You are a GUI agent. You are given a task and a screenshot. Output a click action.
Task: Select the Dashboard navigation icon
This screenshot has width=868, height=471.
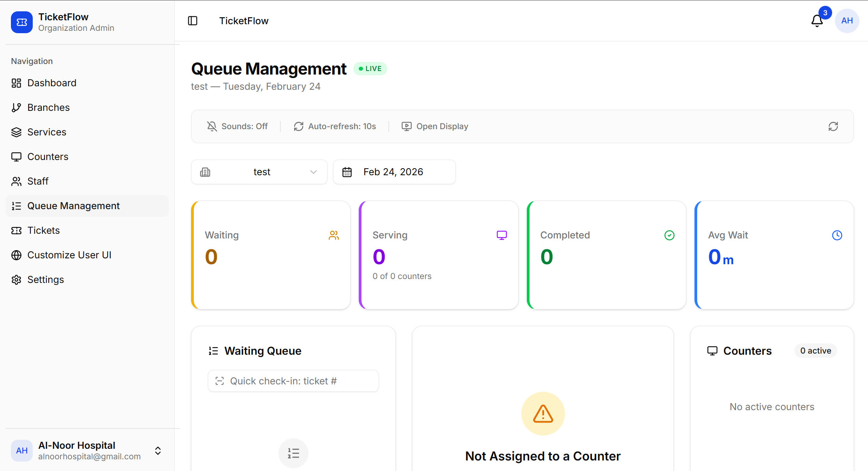pyautogui.click(x=16, y=83)
